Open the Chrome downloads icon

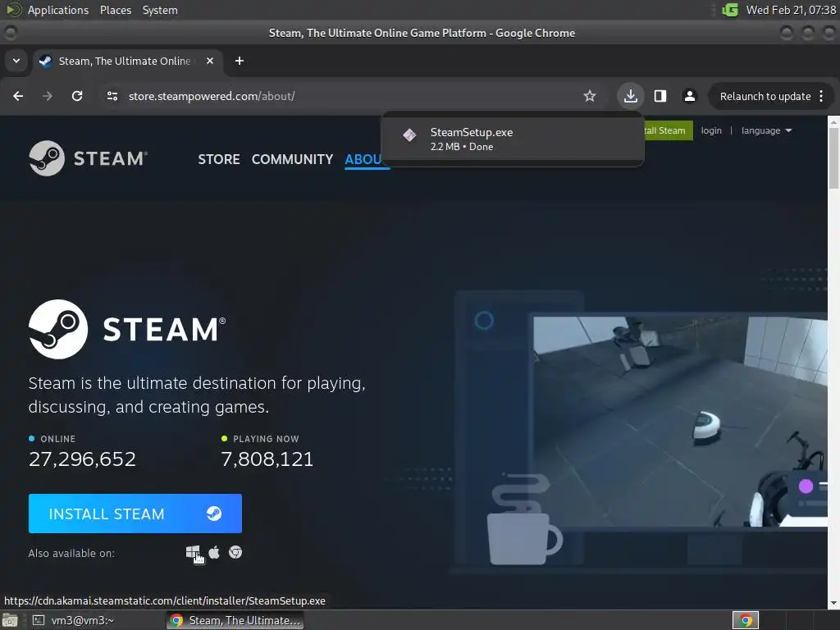[631, 96]
